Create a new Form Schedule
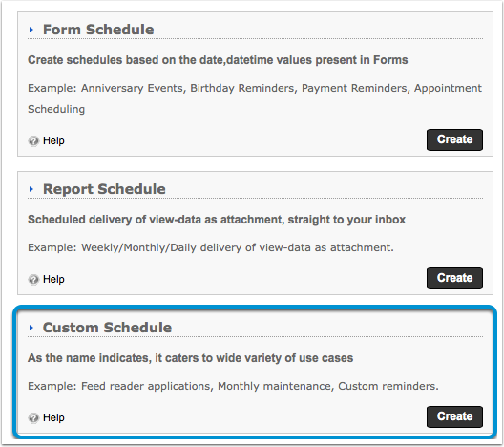This screenshot has height=447, width=504. click(454, 139)
